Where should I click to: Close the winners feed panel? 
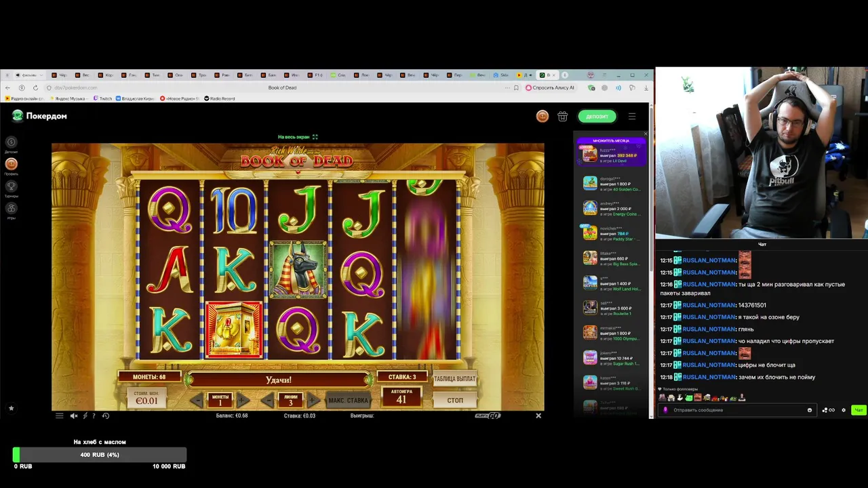(646, 134)
